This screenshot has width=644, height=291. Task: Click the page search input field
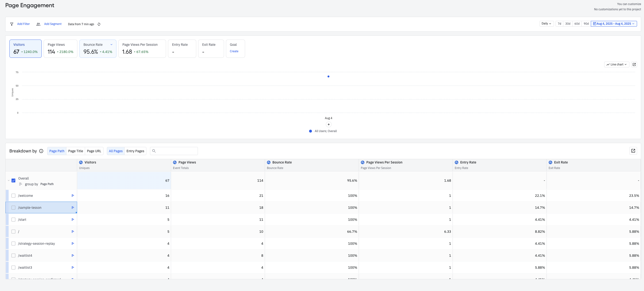pos(176,151)
